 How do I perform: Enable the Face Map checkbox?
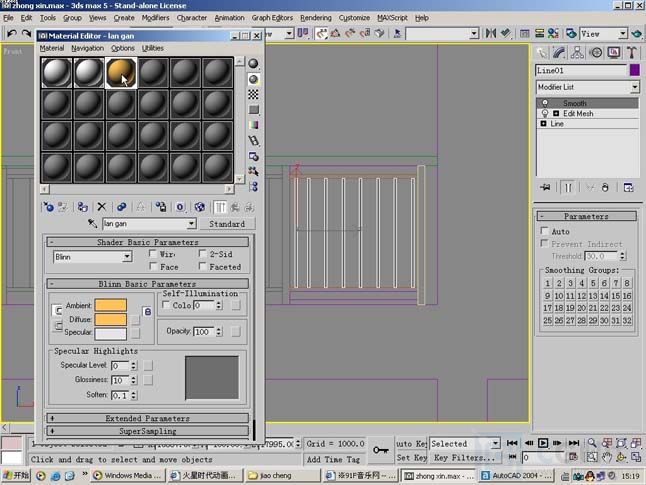(153, 267)
